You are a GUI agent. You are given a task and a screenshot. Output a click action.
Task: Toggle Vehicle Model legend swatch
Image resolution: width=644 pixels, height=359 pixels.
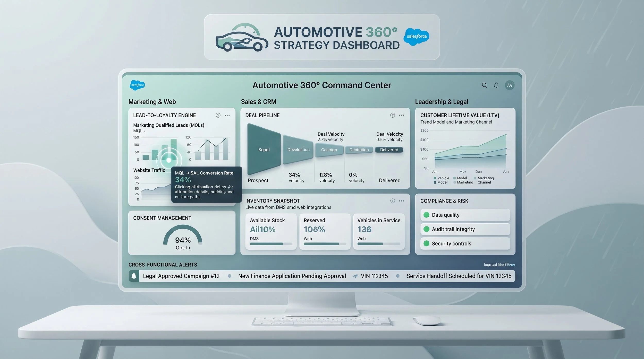(435, 178)
